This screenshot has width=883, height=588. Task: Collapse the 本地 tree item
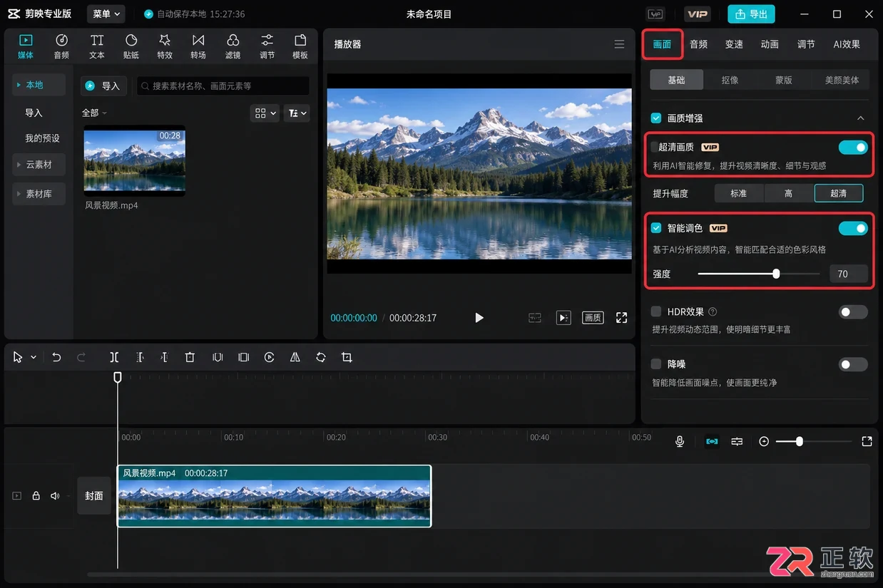click(x=39, y=85)
